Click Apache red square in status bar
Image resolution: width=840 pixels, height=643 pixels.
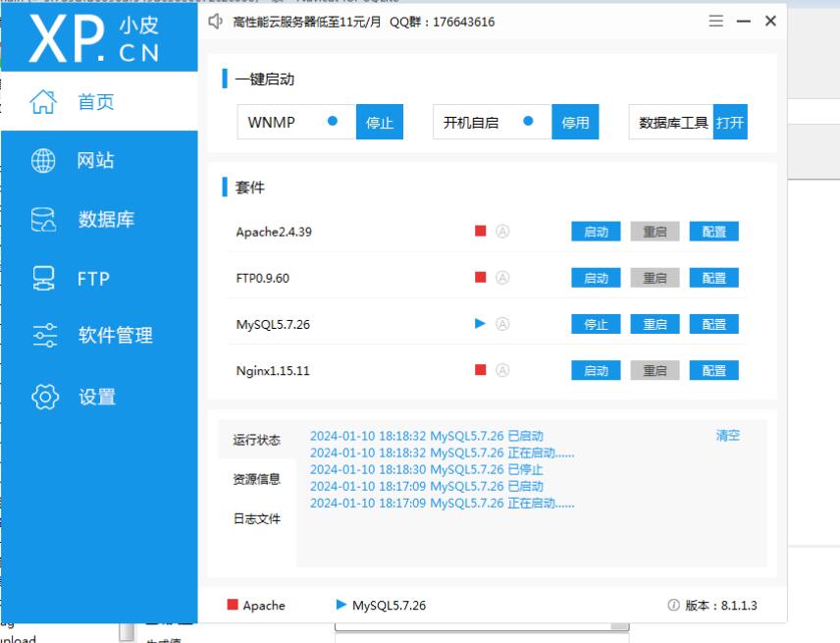(x=233, y=605)
